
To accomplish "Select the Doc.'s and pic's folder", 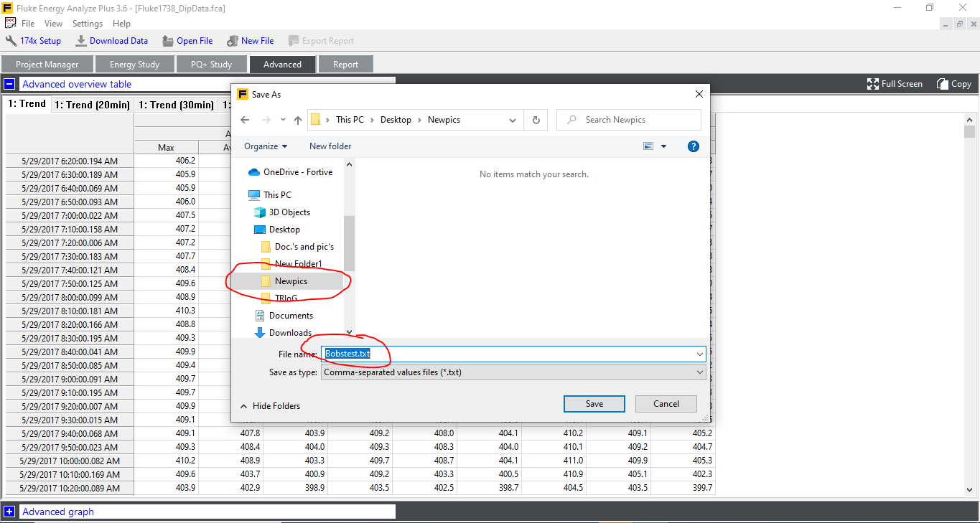I will click(297, 247).
